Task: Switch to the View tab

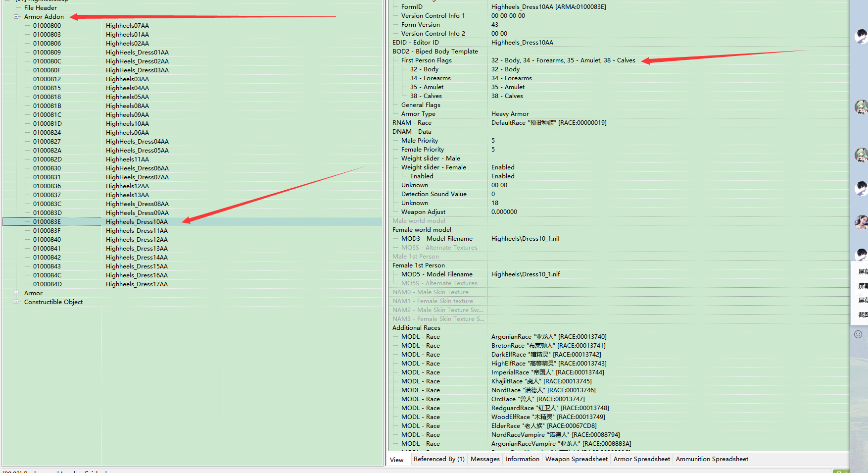Action: click(x=397, y=460)
